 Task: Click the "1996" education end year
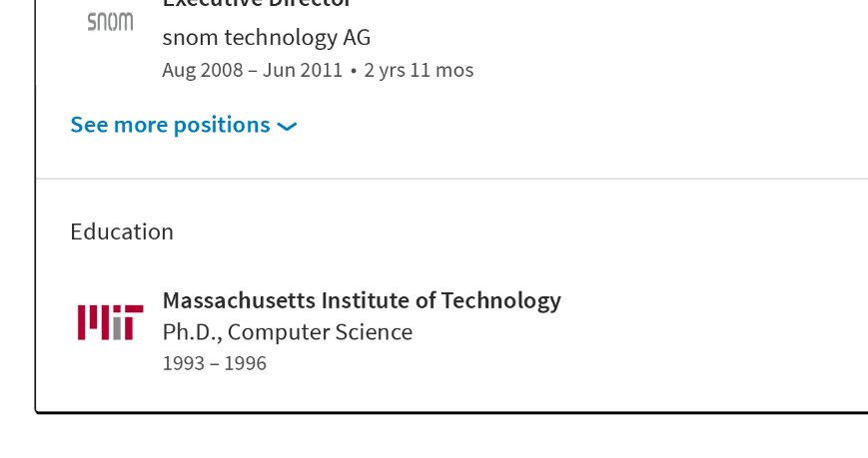pyautogui.click(x=245, y=363)
